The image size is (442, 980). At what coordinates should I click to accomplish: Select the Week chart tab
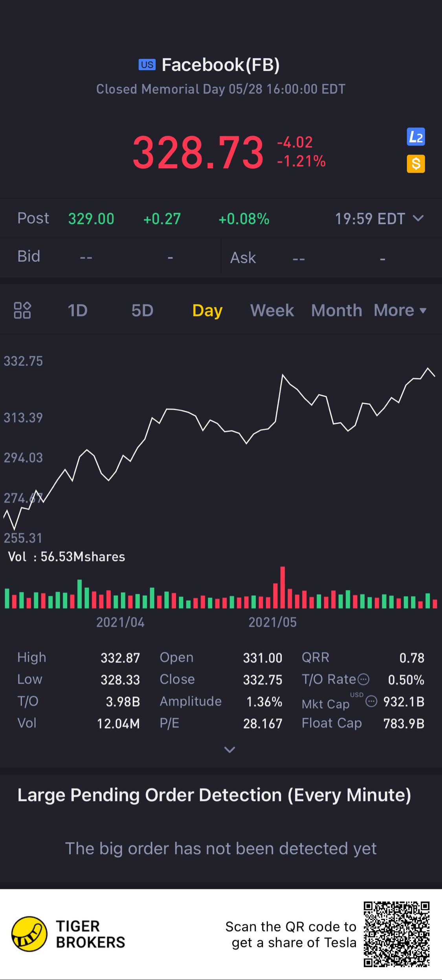pos(272,310)
